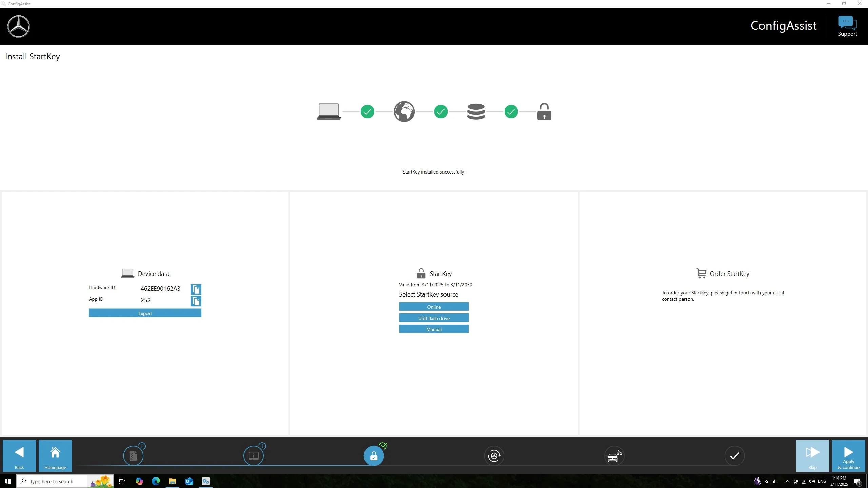Click the Order StartKey cart icon

[701, 273]
